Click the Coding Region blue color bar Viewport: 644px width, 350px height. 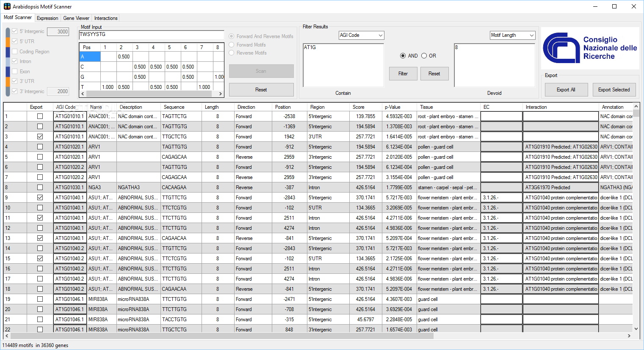click(8, 52)
